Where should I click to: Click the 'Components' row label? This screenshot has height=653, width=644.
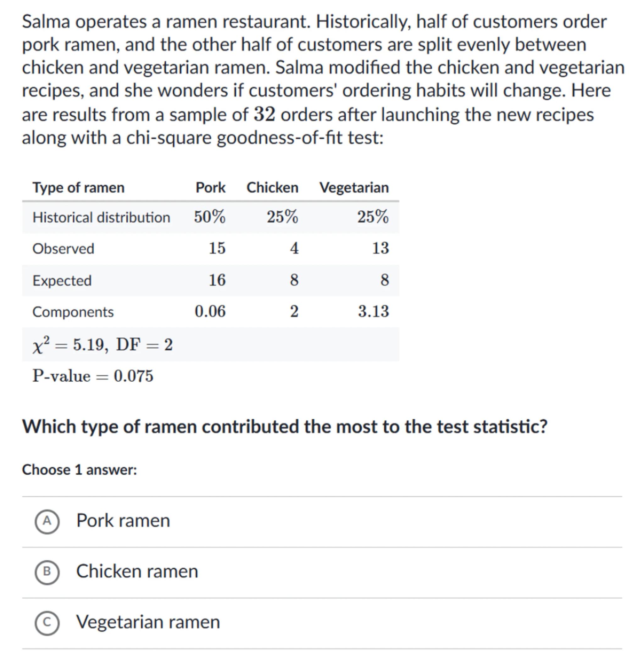point(73,312)
